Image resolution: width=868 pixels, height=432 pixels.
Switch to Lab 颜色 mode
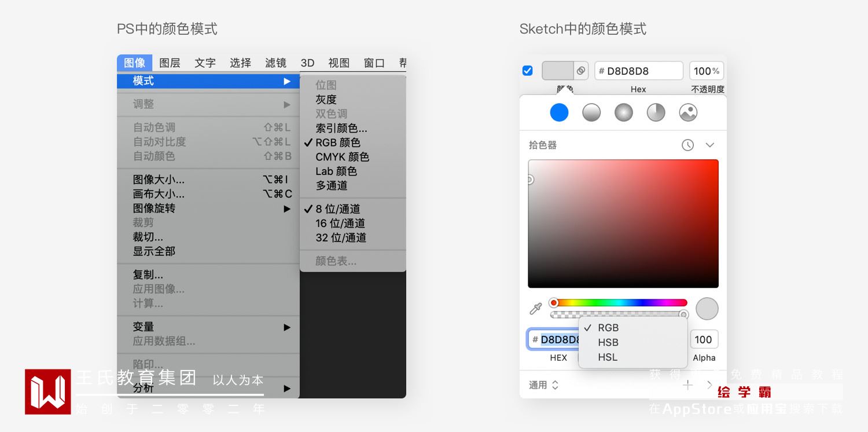coord(353,171)
